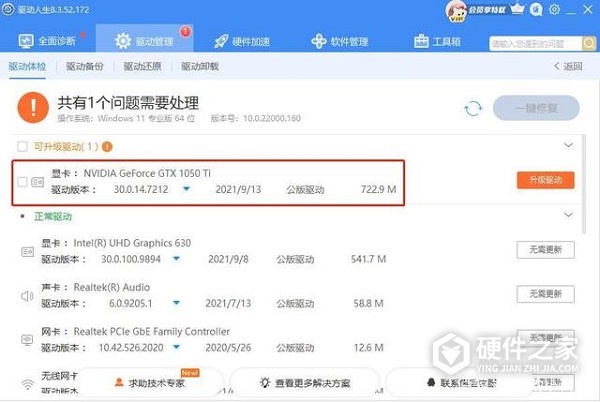Close the 驱动人生 window

588,9
